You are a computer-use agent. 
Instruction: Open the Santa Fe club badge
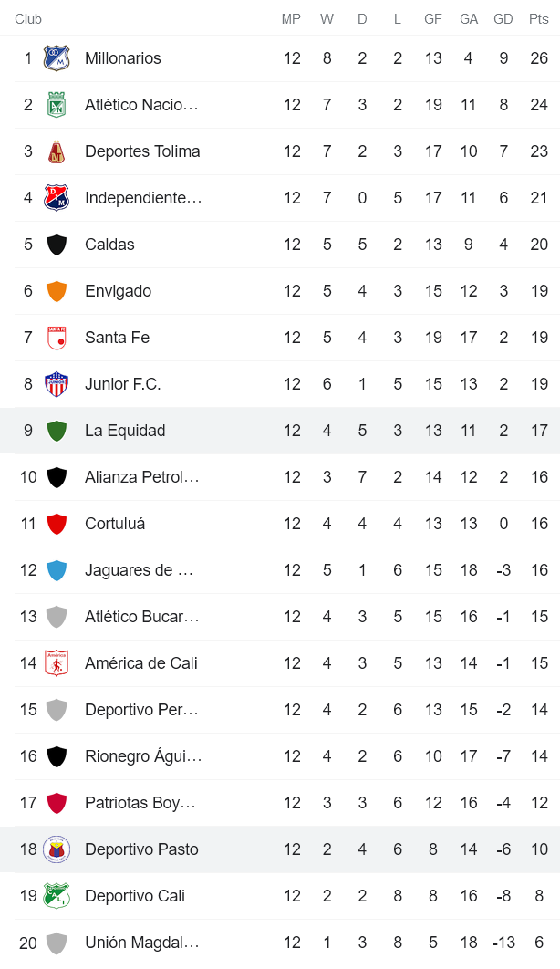[x=57, y=338]
